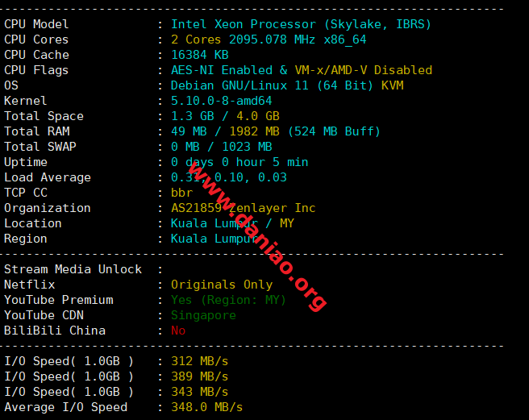529x420 pixels.
Task: Click the AES-NI Enabled flags text
Action: click(222, 70)
